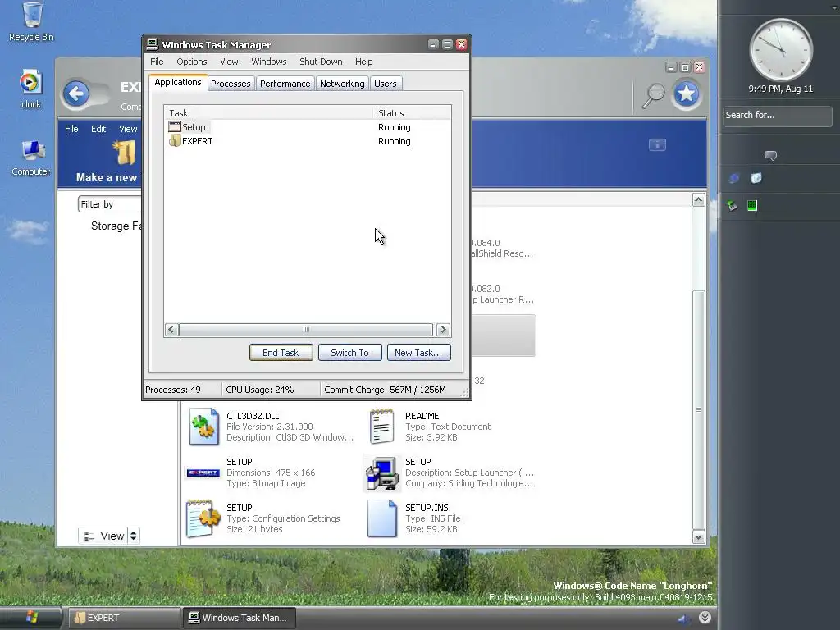Open the View dropdown at bottom of EXPERT window
Screen dimensions: 840x630
click(x=104, y=536)
